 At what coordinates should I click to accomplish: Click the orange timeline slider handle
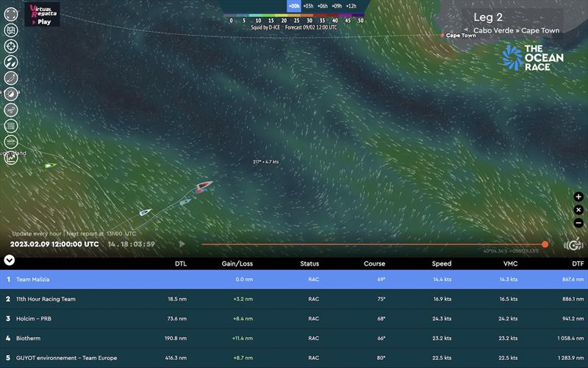545,244
